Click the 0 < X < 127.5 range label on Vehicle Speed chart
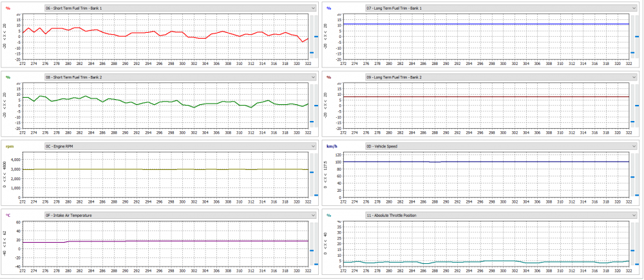This screenshot has height=280, width=644. (326, 176)
